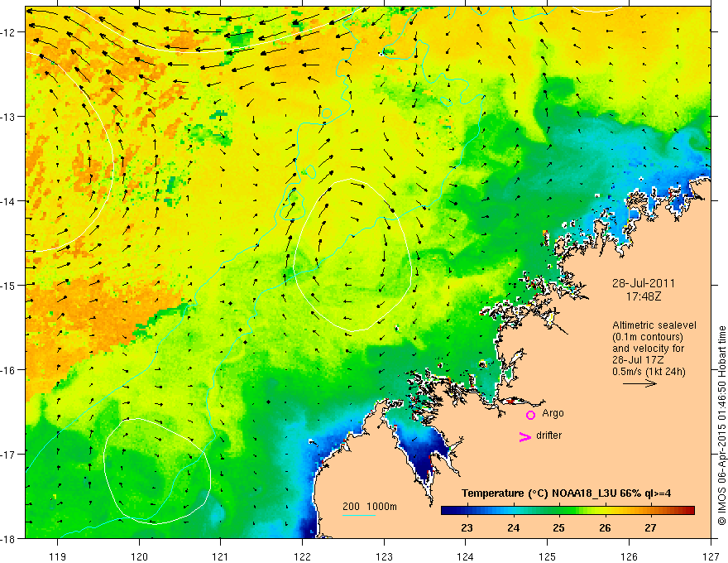Click latitude axis label -12
This screenshot has width=728, height=563.
click(9, 32)
